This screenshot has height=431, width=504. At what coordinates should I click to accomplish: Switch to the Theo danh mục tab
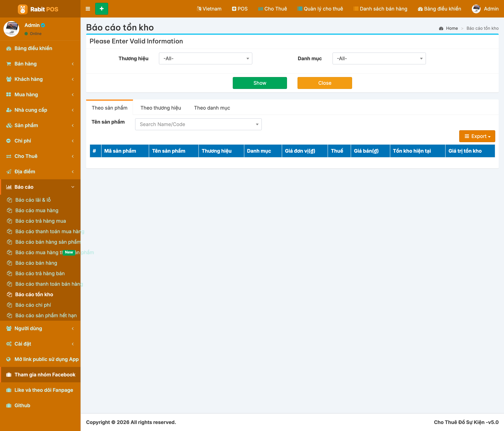212,108
